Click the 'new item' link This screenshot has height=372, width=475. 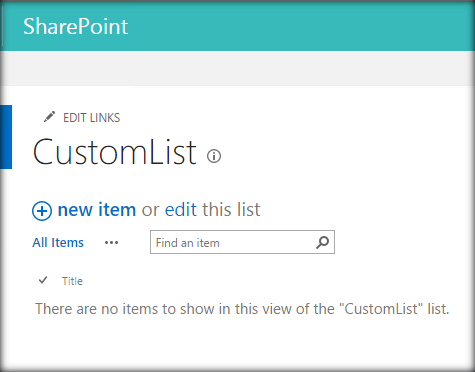tap(97, 210)
